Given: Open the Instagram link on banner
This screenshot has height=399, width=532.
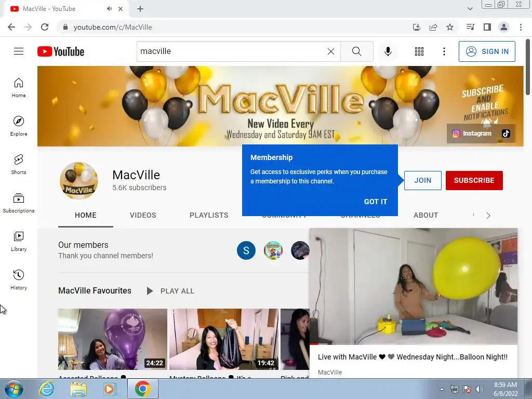Looking at the screenshot, I should [472, 134].
